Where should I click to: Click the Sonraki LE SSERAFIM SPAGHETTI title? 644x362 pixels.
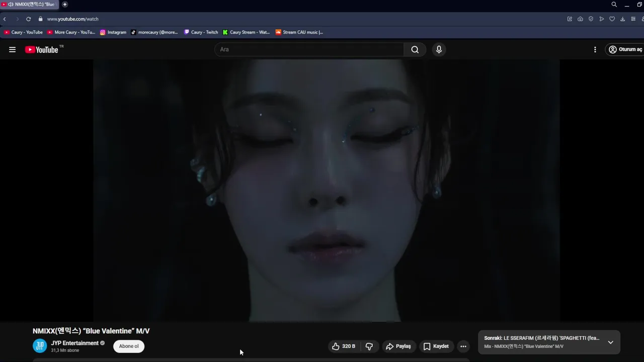click(x=542, y=338)
